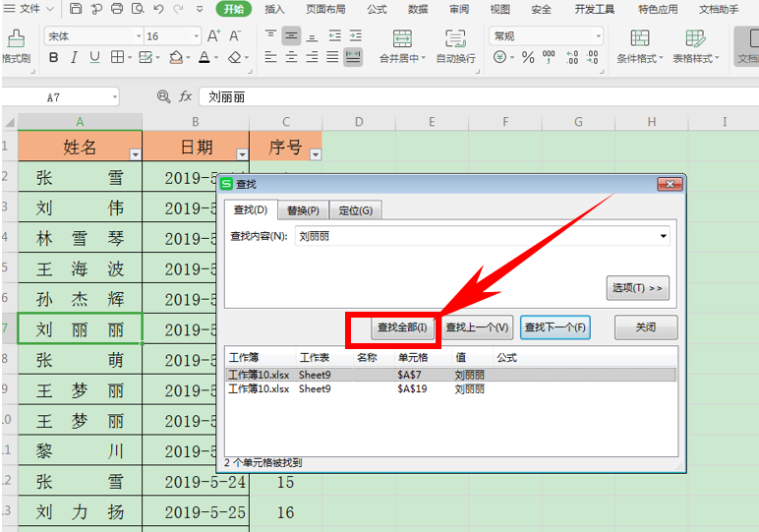Click the eraser clear-format icon

pyautogui.click(x=235, y=58)
